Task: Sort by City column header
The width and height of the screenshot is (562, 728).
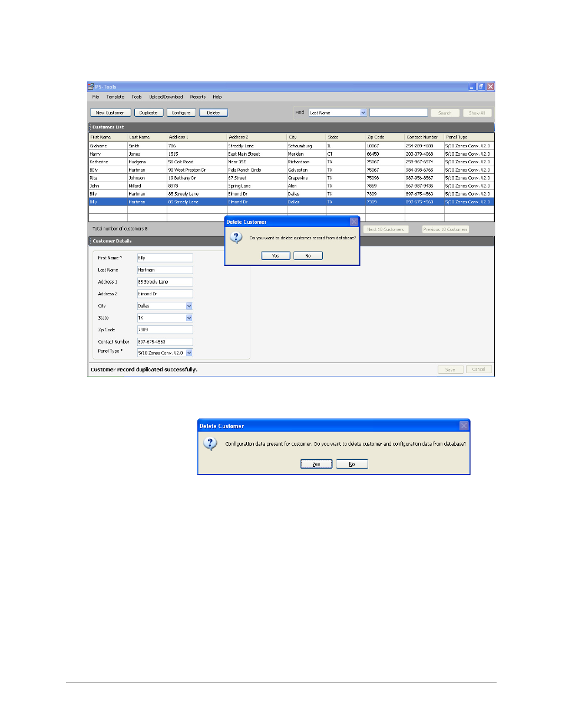Action: pyautogui.click(x=306, y=137)
